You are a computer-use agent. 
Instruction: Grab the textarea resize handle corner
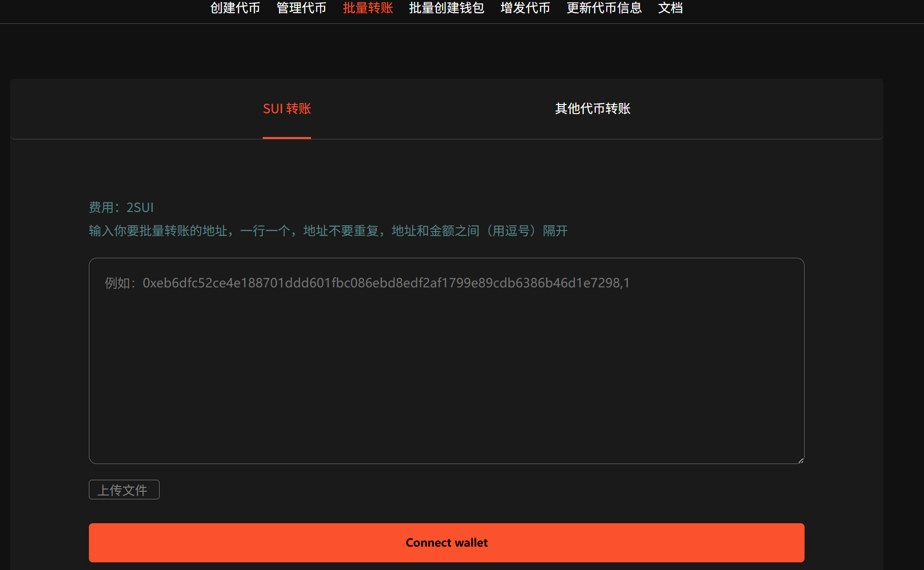(x=801, y=460)
